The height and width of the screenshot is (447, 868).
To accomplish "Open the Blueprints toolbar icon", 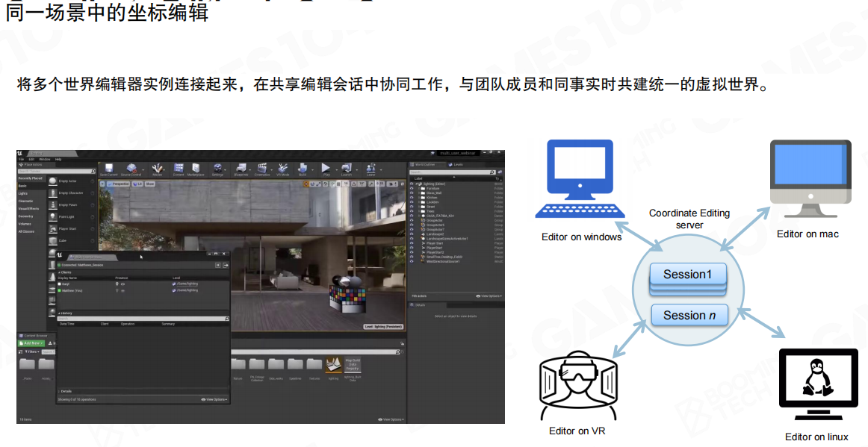I will pos(241,169).
